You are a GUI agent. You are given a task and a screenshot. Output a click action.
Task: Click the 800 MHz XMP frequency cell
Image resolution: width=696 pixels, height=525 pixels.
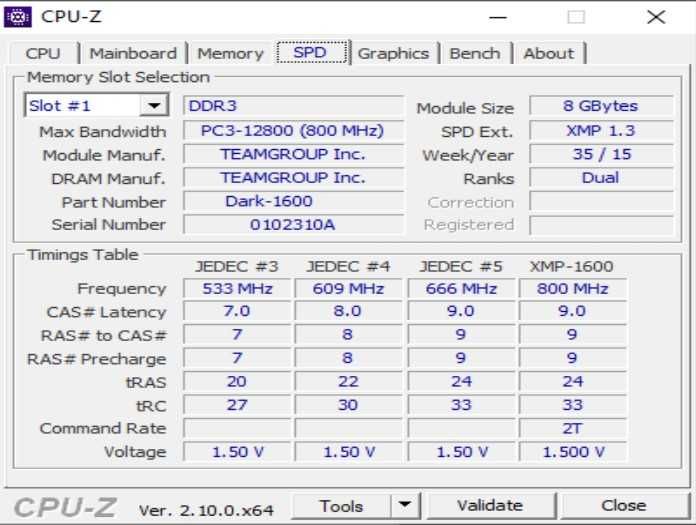pos(573,288)
